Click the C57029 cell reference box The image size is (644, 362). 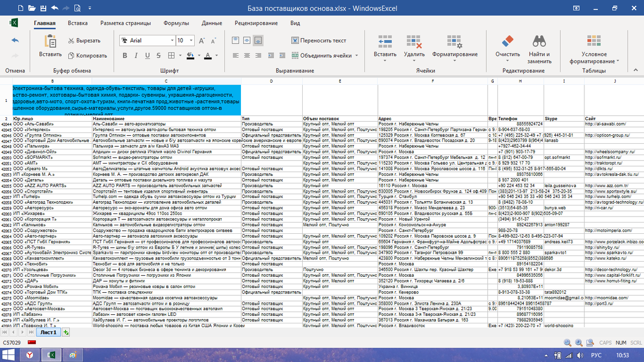[12, 342]
